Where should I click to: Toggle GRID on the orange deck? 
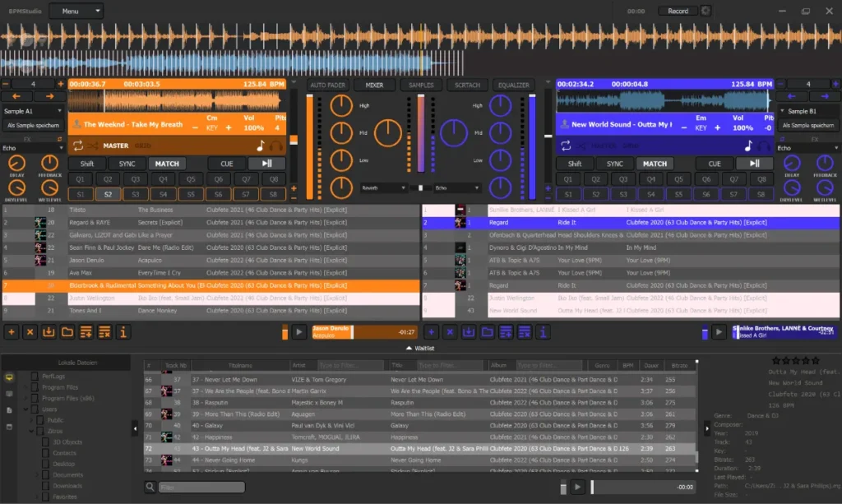point(143,146)
